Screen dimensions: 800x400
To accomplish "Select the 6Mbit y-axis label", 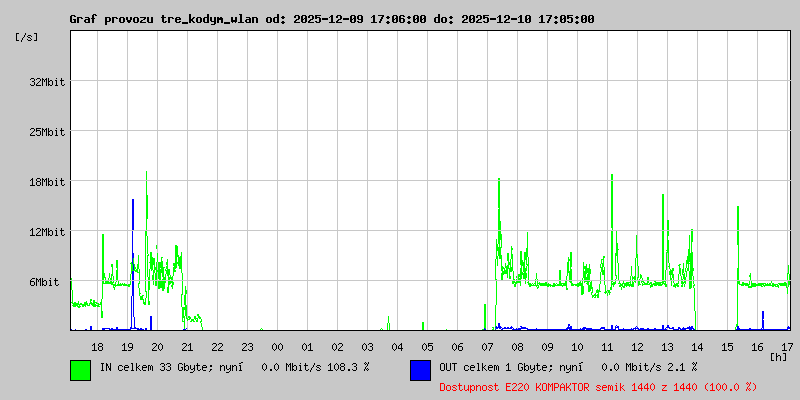I will point(44,282).
